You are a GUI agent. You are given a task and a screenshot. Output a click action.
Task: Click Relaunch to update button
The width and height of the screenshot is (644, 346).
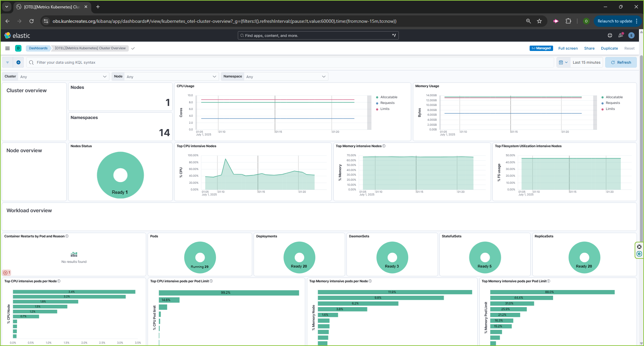coord(614,21)
